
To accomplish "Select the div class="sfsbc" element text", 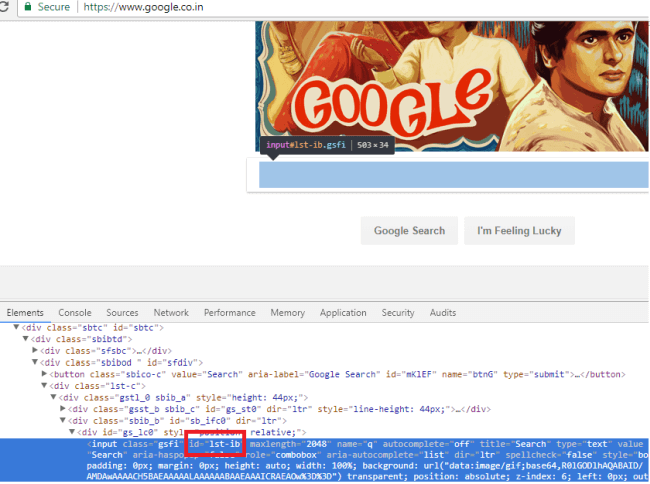I will (106, 351).
